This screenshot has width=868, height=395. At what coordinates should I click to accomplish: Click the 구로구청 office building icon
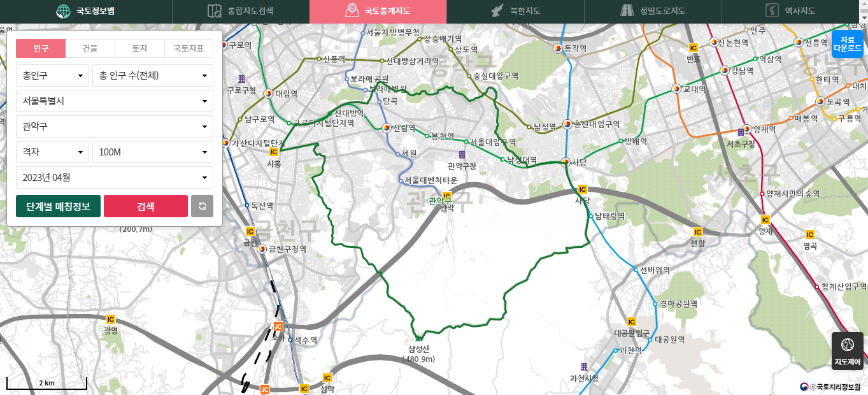pyautogui.click(x=241, y=79)
